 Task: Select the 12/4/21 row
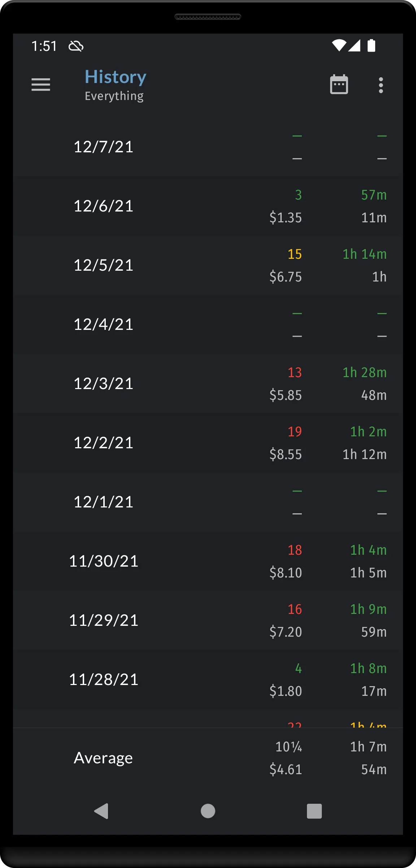[208, 324]
